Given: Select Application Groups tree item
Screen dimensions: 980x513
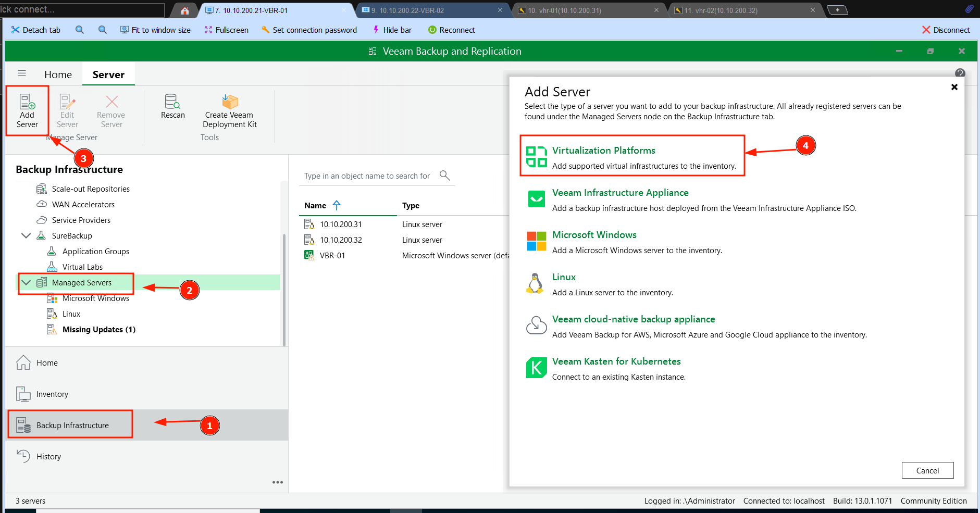Looking at the screenshot, I should (96, 251).
